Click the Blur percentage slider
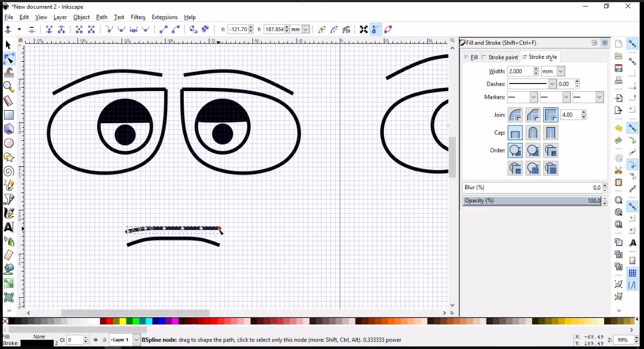Viewport: 644px width, 349px height. (x=532, y=187)
